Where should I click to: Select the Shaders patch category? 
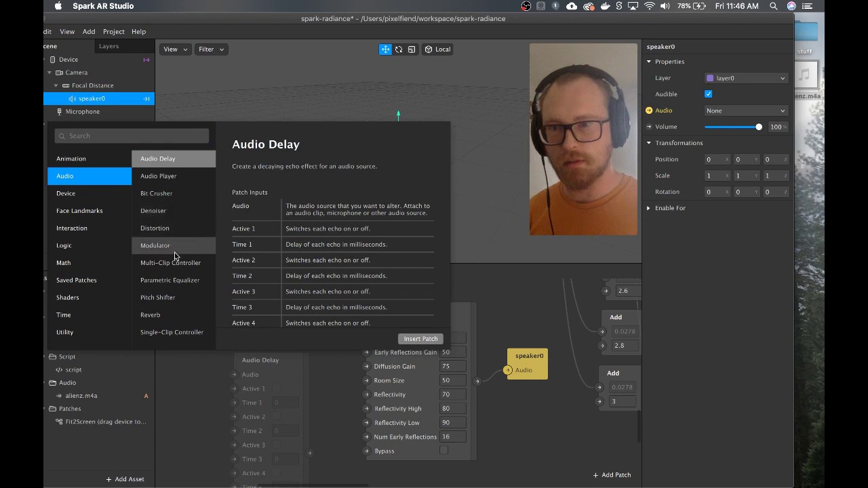click(x=90, y=298)
